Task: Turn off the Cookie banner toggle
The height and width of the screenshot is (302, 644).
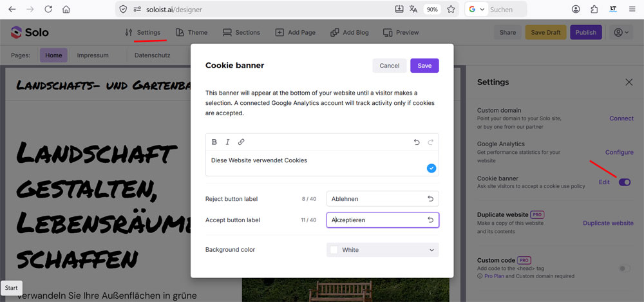Action: (x=624, y=182)
